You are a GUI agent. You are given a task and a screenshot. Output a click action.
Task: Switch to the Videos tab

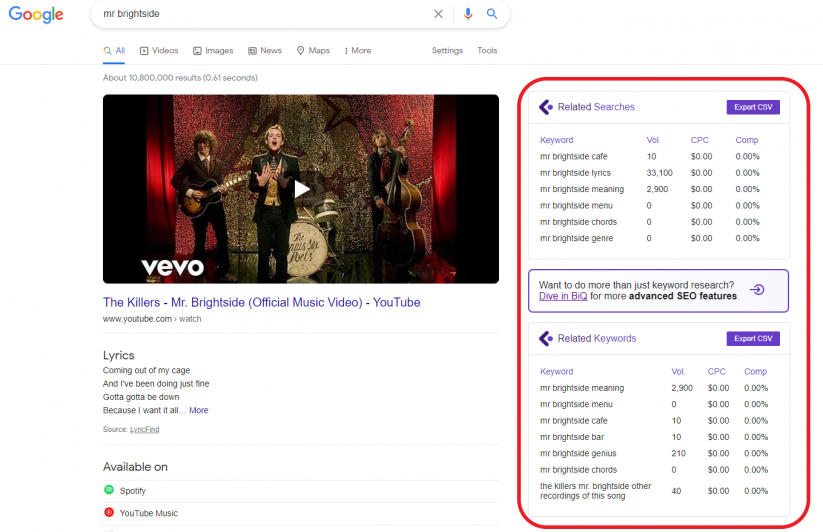tap(159, 51)
